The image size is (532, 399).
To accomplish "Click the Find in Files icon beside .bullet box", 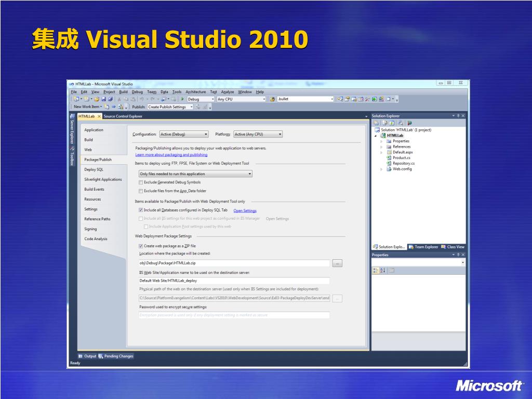I will point(272,99).
